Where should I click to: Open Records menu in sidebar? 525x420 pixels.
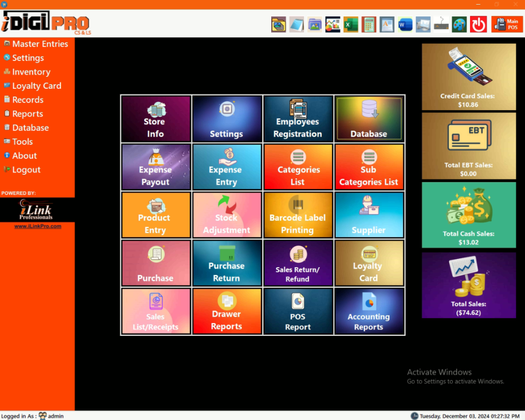point(24,100)
